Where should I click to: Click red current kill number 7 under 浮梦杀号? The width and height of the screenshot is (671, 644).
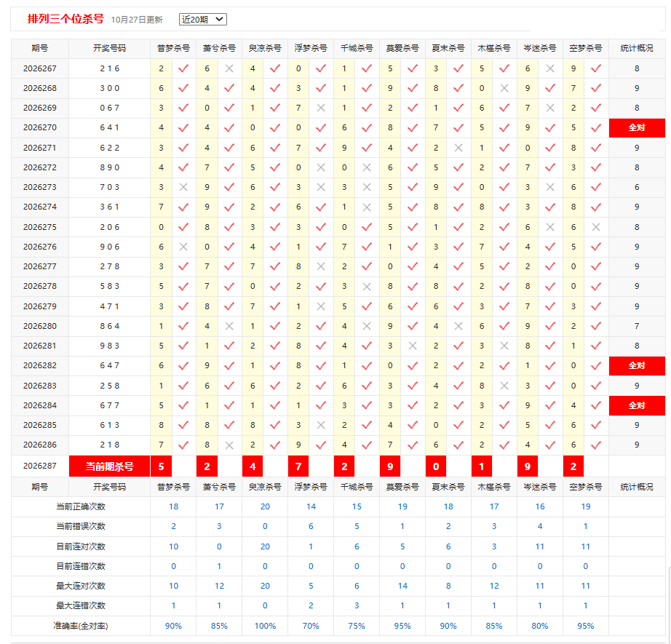pyautogui.click(x=298, y=466)
